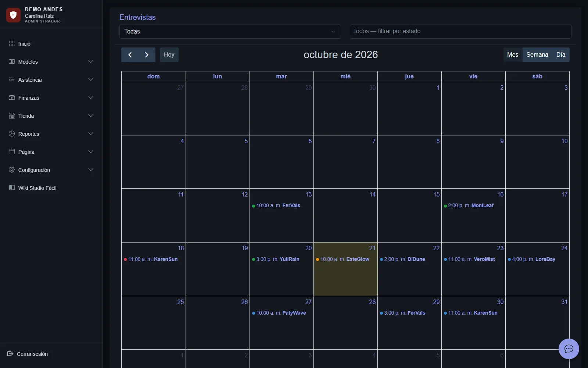Click the Asistencia list icon

pyautogui.click(x=12, y=79)
